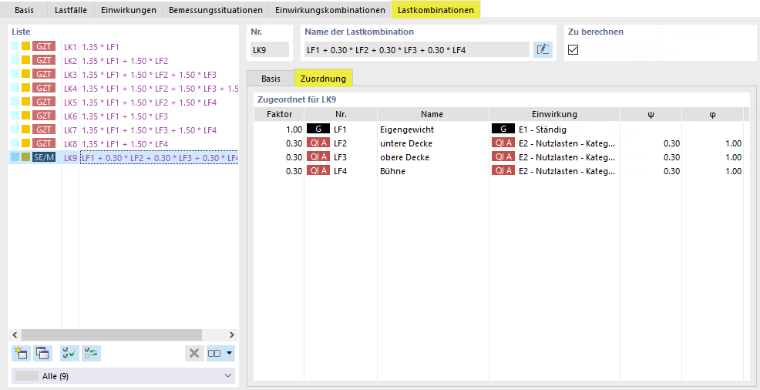Edit the load combination name
The height and width of the screenshot is (390, 760).
(543, 50)
